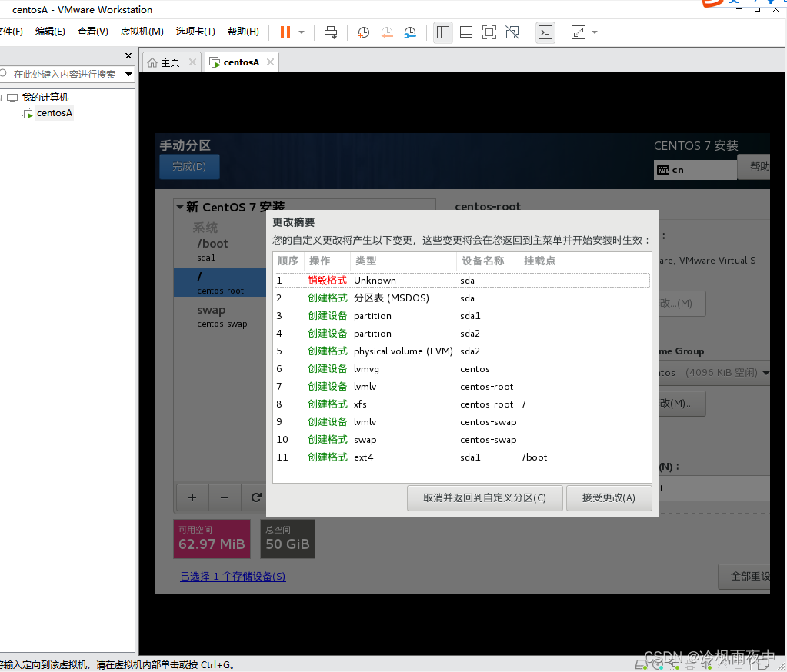Viewport: 787px width, 672px height.
Task: Open 已选择 1 个存储设备(S) link
Action: pos(233,576)
